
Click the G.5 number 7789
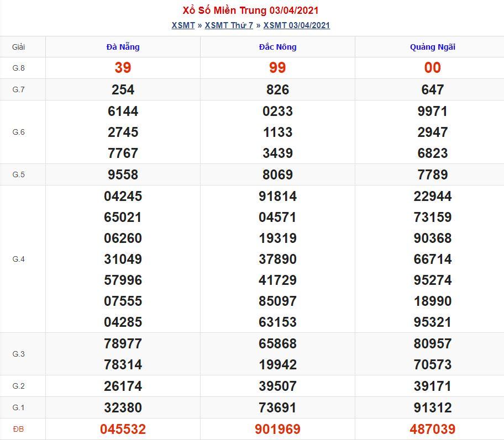click(x=433, y=174)
